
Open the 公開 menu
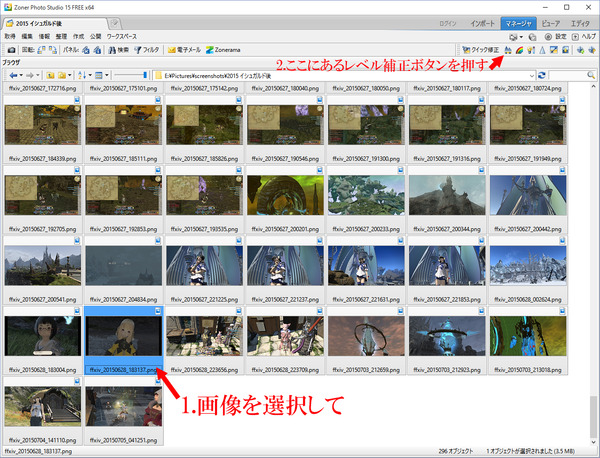click(95, 36)
